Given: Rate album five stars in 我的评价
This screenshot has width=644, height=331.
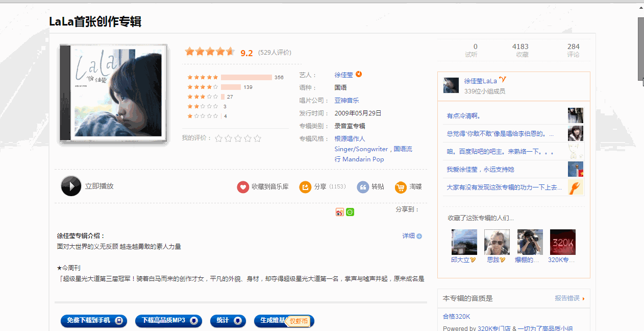Looking at the screenshot, I should (x=257, y=138).
